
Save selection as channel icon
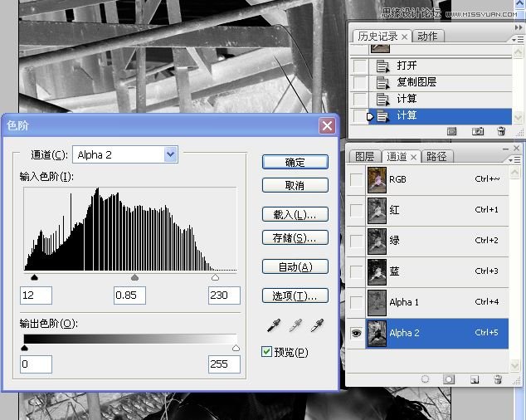pos(449,379)
